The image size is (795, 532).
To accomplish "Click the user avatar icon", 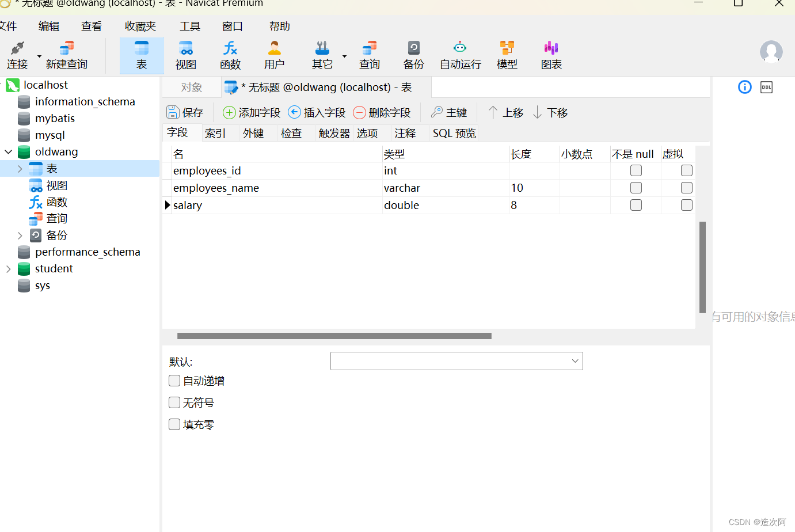I will pyautogui.click(x=771, y=52).
